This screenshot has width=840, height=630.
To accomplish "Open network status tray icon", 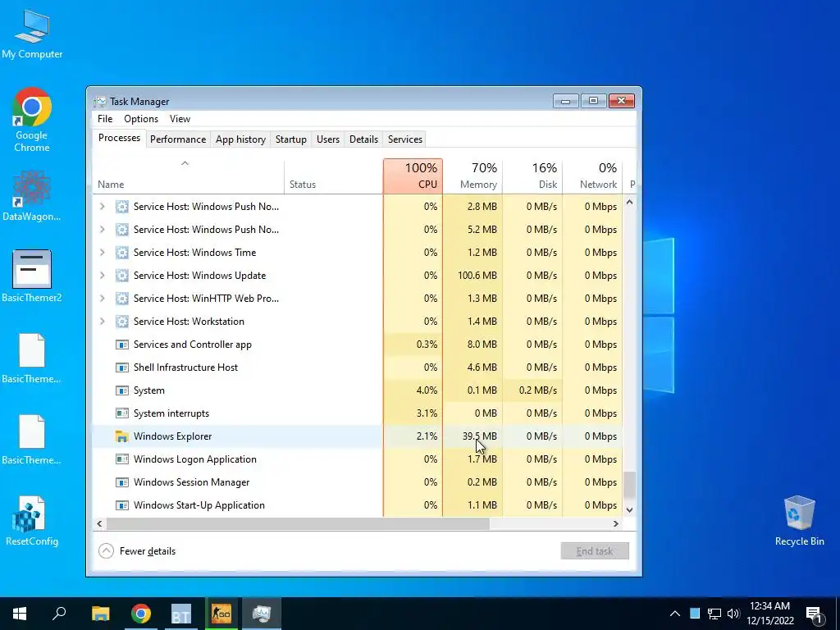I will pyautogui.click(x=714, y=614).
